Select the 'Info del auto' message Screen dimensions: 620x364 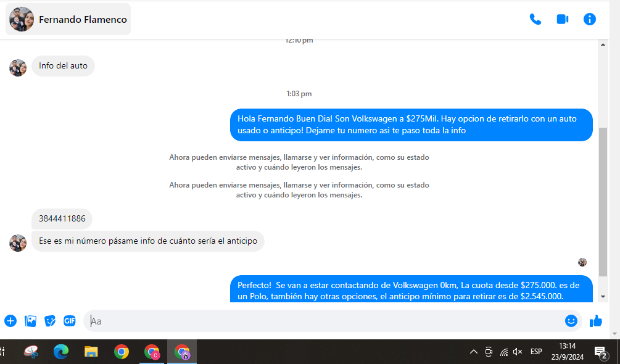(x=64, y=66)
